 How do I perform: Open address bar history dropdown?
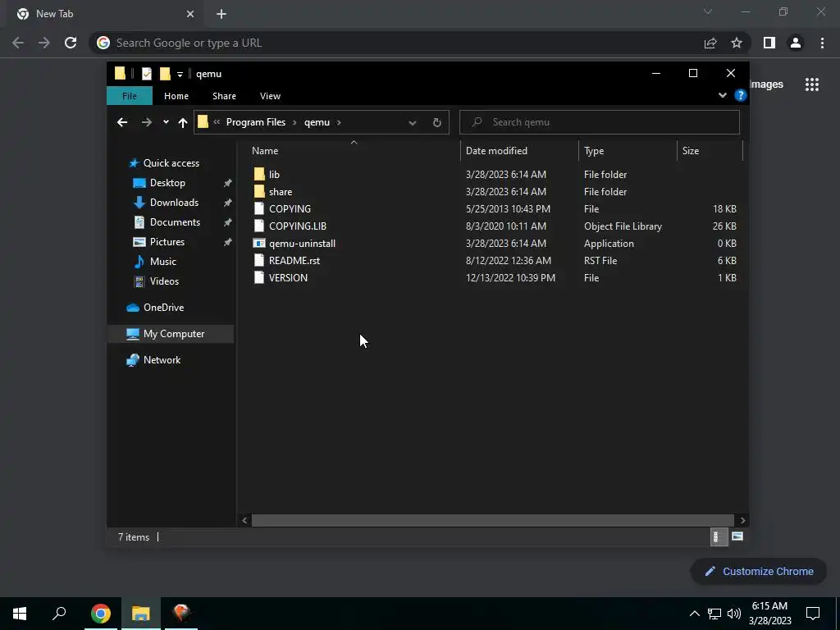coord(413,123)
